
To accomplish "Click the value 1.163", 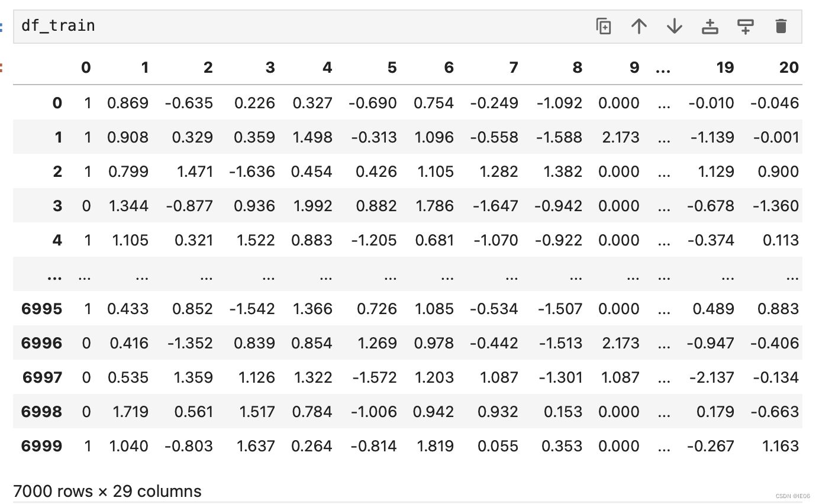I will click(781, 446).
